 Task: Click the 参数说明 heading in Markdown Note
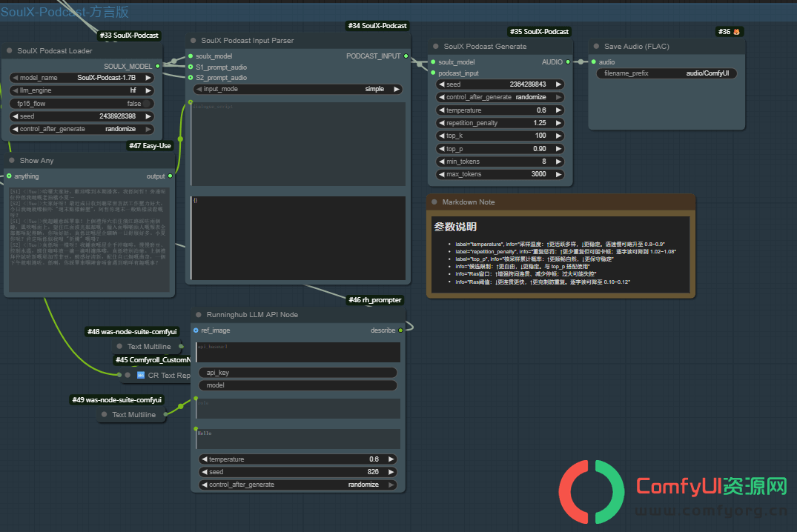[x=455, y=227]
